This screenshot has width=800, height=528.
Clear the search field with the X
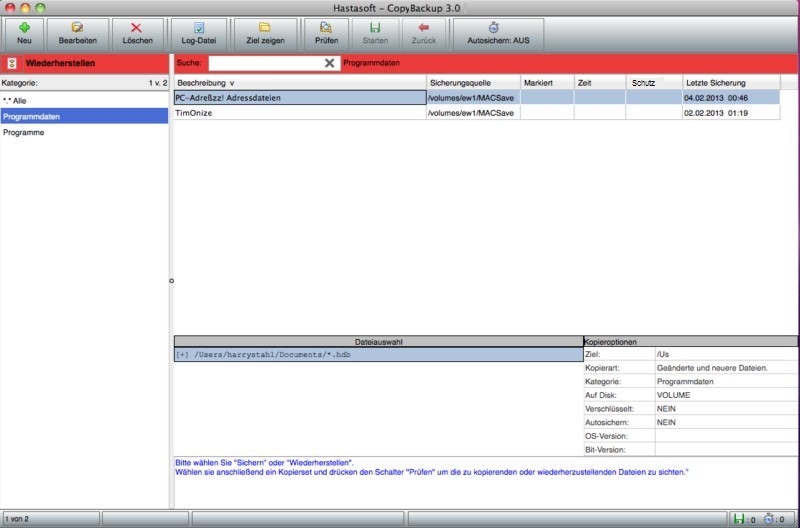(329, 62)
